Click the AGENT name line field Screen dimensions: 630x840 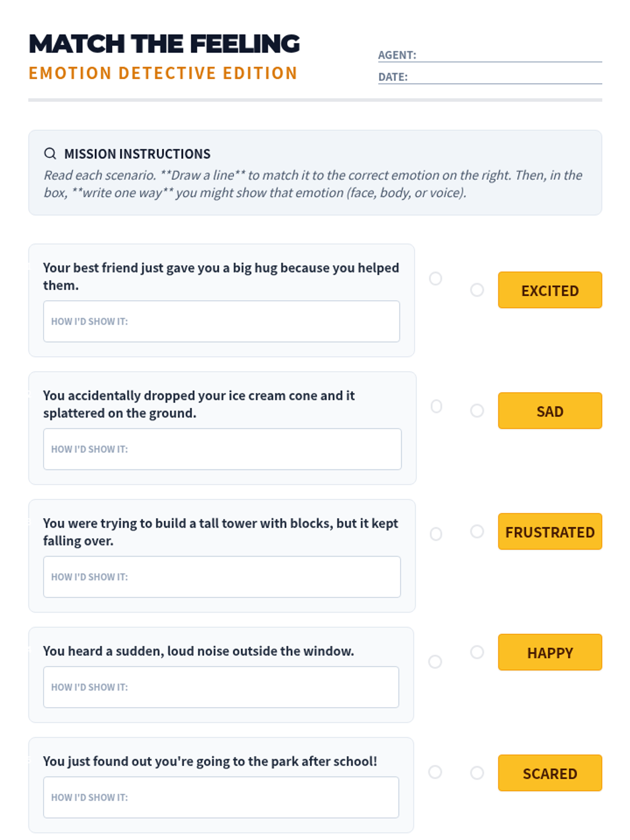tap(508, 56)
